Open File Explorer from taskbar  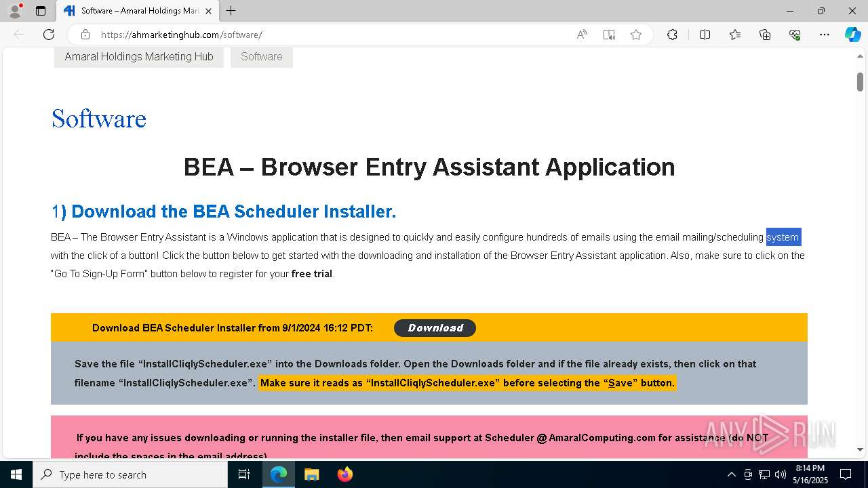pos(311,474)
